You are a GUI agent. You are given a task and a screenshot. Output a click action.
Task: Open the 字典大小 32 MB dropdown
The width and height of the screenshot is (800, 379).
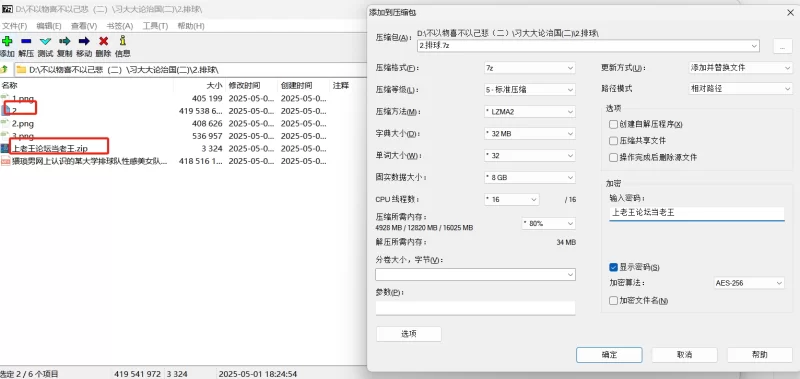pos(530,134)
